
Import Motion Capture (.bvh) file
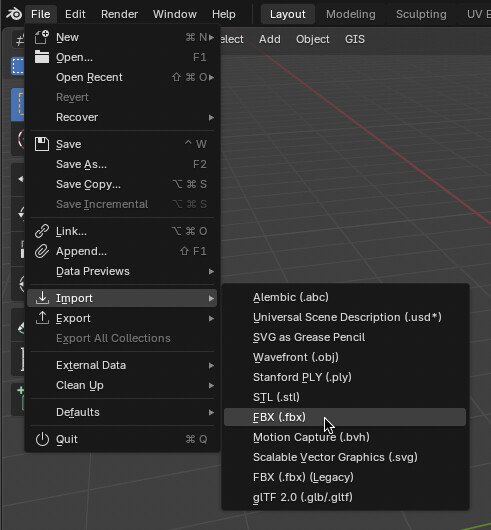[x=345, y=437]
